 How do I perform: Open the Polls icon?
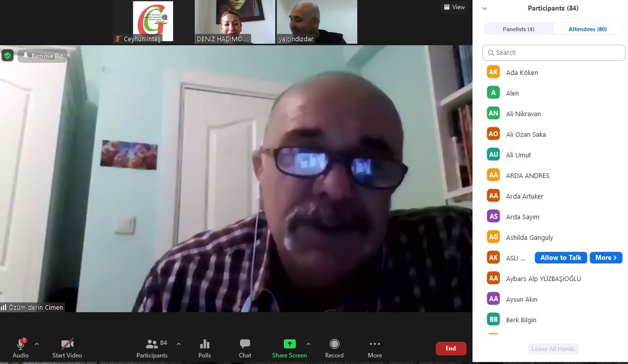pyautogui.click(x=204, y=344)
